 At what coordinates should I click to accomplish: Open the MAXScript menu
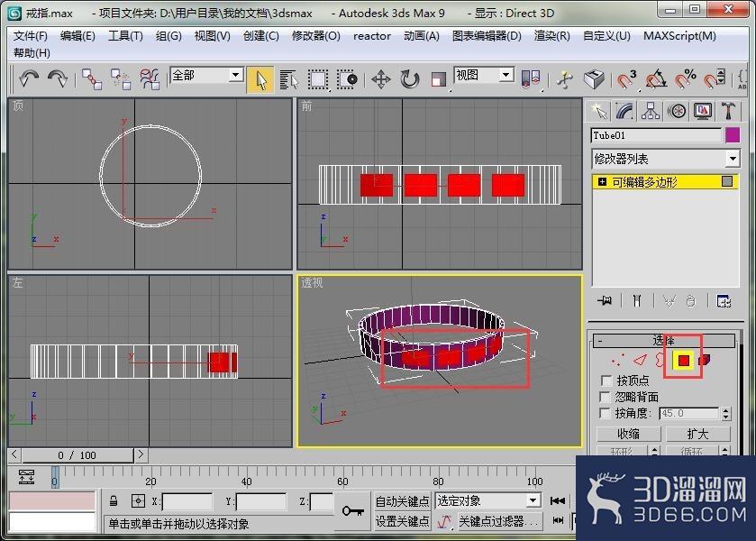(x=679, y=36)
